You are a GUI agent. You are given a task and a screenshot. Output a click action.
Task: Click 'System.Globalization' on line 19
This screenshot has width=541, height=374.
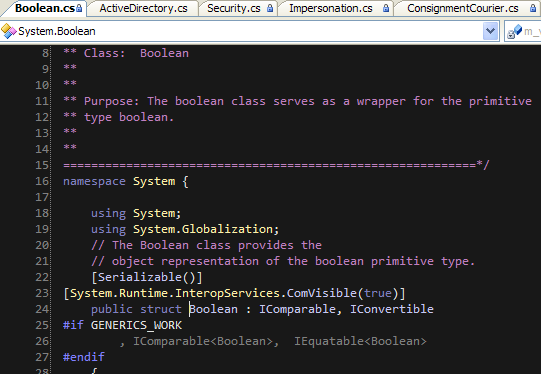(x=206, y=229)
